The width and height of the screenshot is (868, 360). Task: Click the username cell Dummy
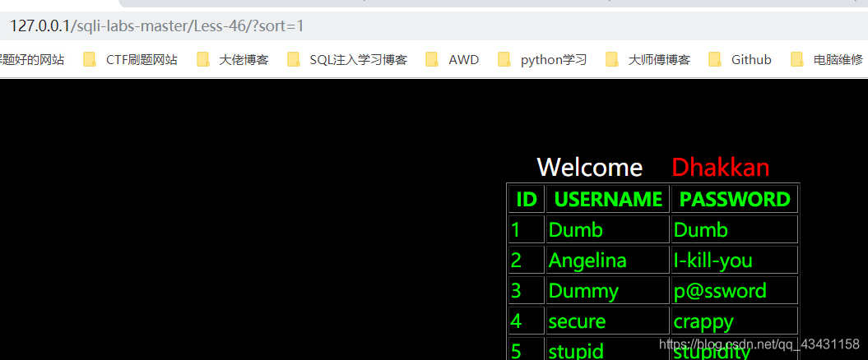tap(608, 290)
